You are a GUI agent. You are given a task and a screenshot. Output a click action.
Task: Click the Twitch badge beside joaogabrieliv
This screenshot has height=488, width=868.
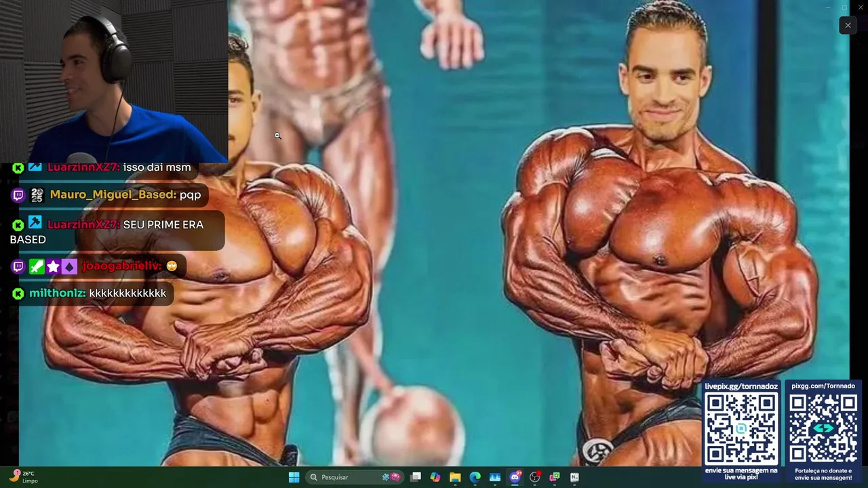pos(18,266)
